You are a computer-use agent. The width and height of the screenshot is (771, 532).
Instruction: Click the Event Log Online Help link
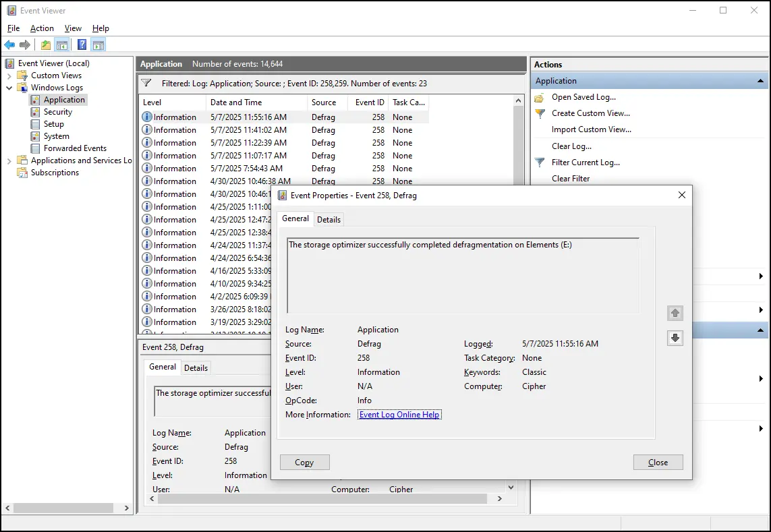pyautogui.click(x=399, y=414)
